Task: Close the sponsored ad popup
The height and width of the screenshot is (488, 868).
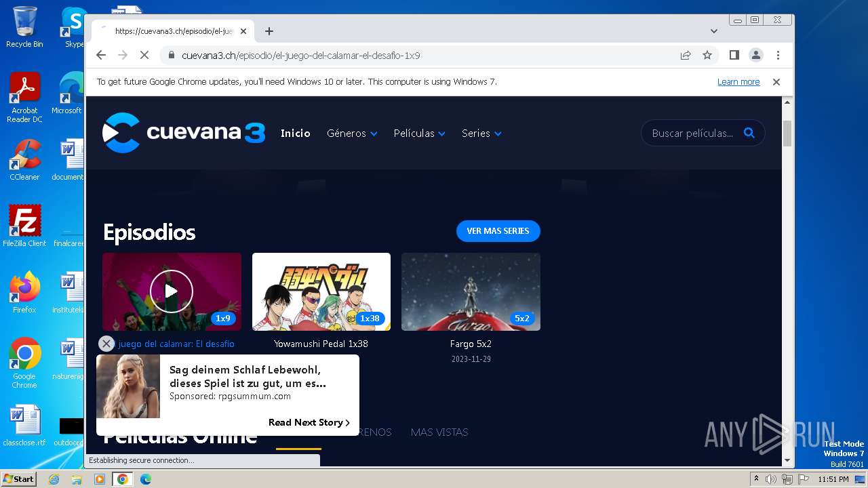Action: click(x=106, y=344)
